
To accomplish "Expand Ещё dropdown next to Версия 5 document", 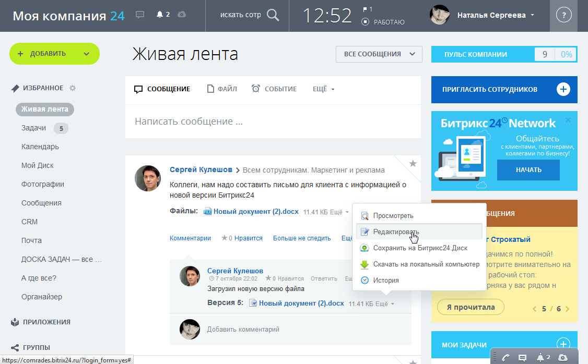I will pos(385,304).
